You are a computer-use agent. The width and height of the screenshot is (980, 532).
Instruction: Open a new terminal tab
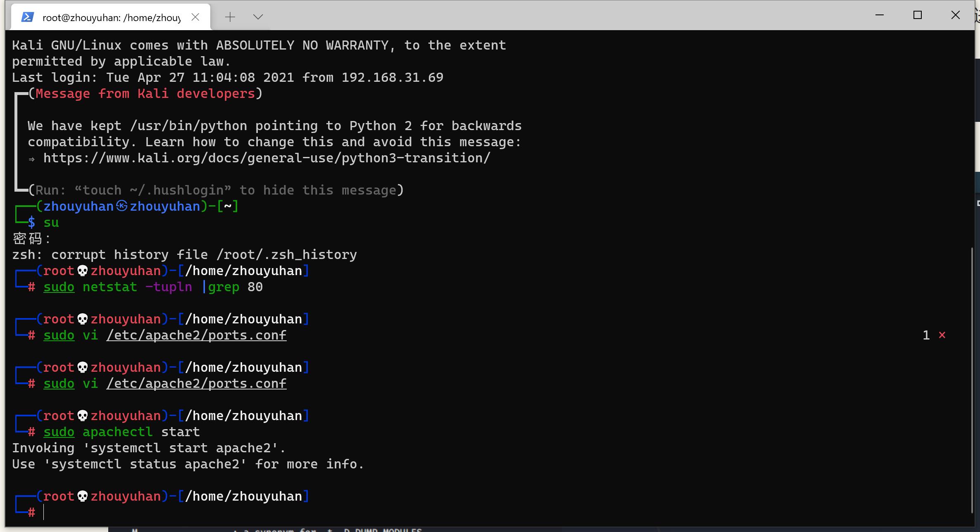[230, 17]
